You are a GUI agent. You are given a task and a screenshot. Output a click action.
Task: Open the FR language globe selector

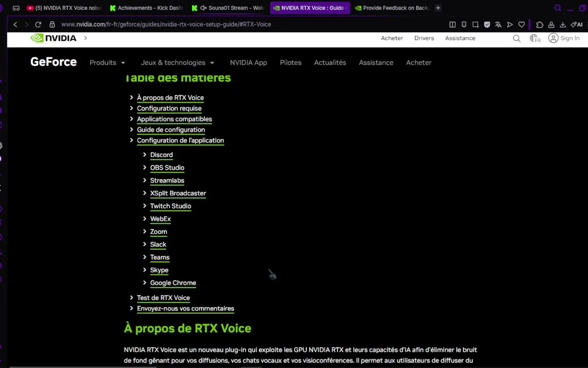535,38
